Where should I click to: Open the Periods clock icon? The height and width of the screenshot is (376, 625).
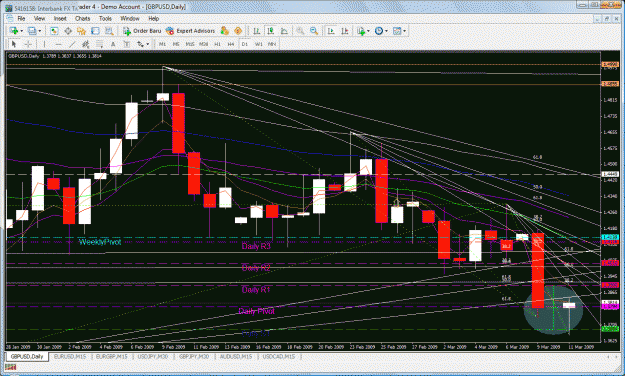(x=379, y=31)
